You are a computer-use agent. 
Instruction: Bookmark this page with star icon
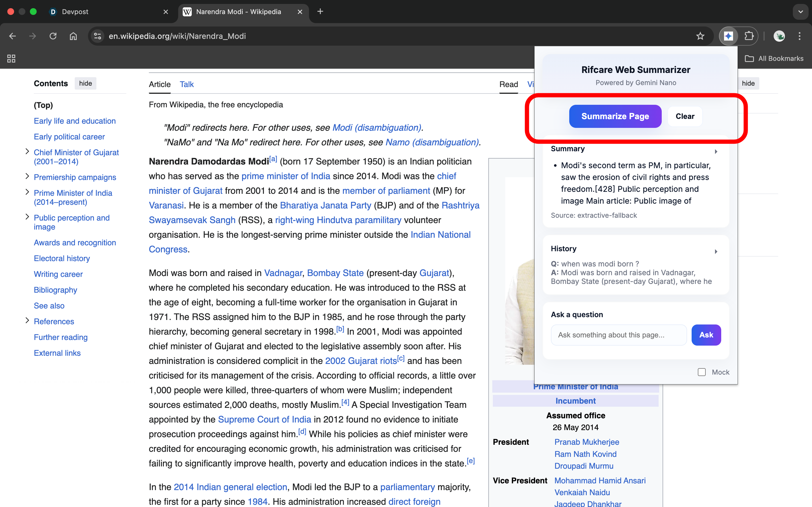point(700,36)
